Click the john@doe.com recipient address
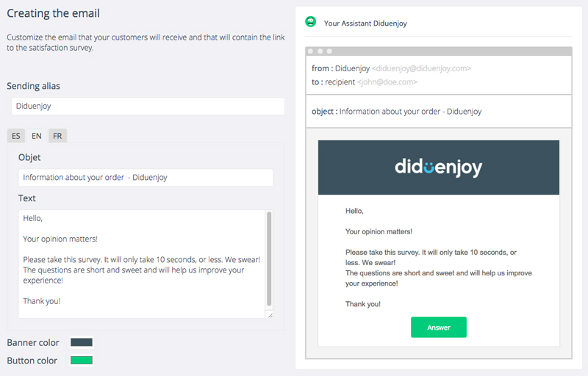 click(x=387, y=82)
